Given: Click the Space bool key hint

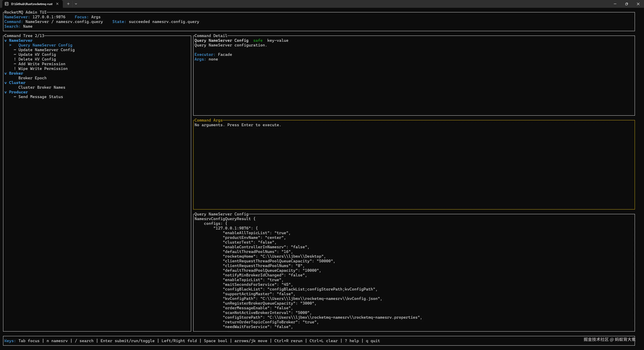Looking at the screenshot, I should pyautogui.click(x=216, y=341).
